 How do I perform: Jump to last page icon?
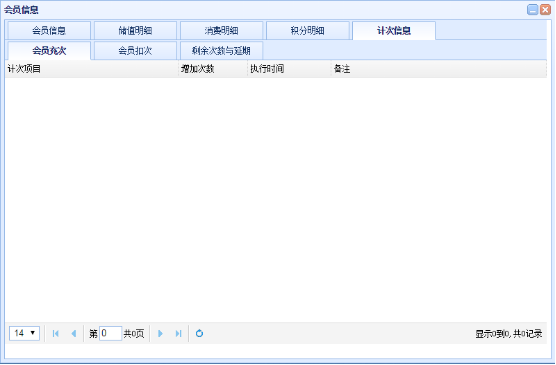[178, 334]
